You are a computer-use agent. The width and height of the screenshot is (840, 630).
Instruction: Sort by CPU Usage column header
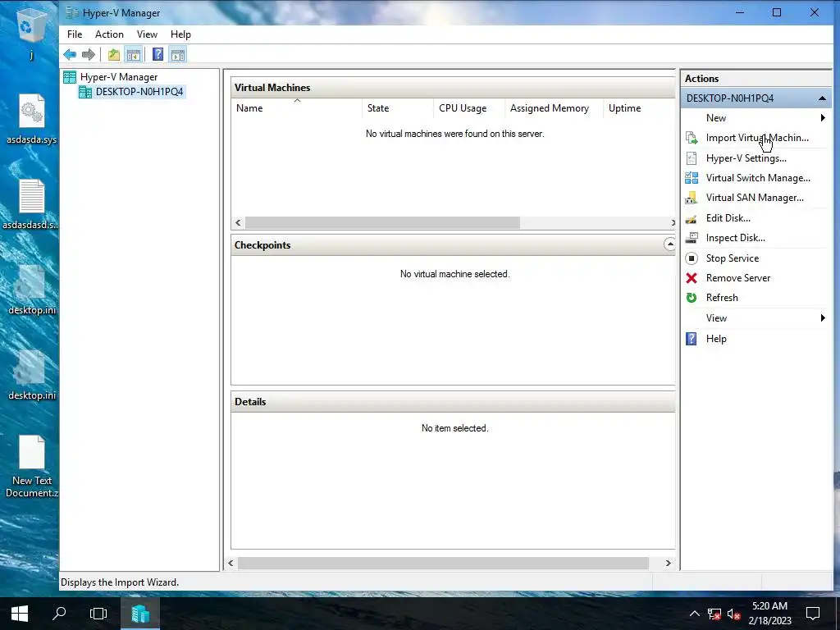pyautogui.click(x=468, y=108)
